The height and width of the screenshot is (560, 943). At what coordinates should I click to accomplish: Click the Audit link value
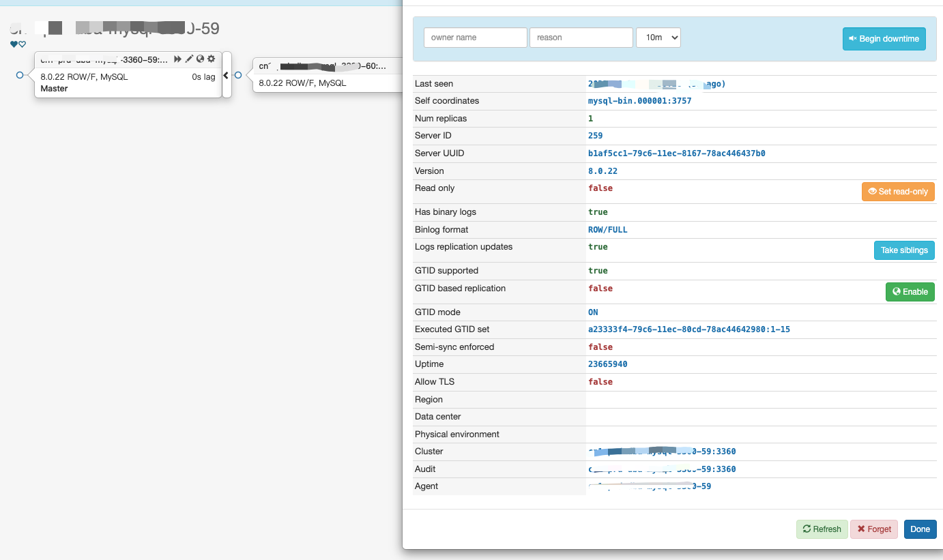point(662,469)
